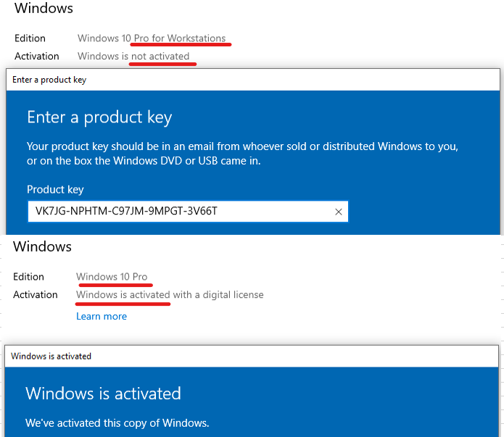
Task: Click the 'Windows 10 Pro' edition value
Action: tap(112, 277)
